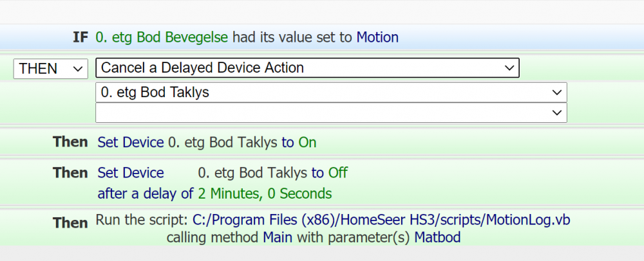Click the after a delay of text

tap(146, 193)
